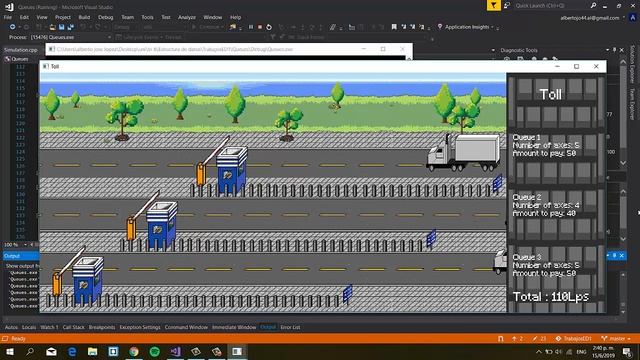Click the Output panel title bar
640x360 pixels.
[20, 256]
